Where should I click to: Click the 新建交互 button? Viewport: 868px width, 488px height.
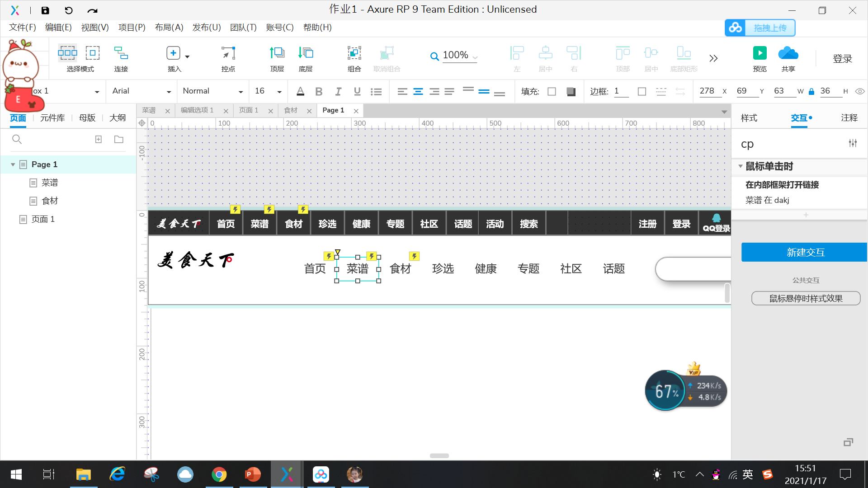tap(805, 252)
